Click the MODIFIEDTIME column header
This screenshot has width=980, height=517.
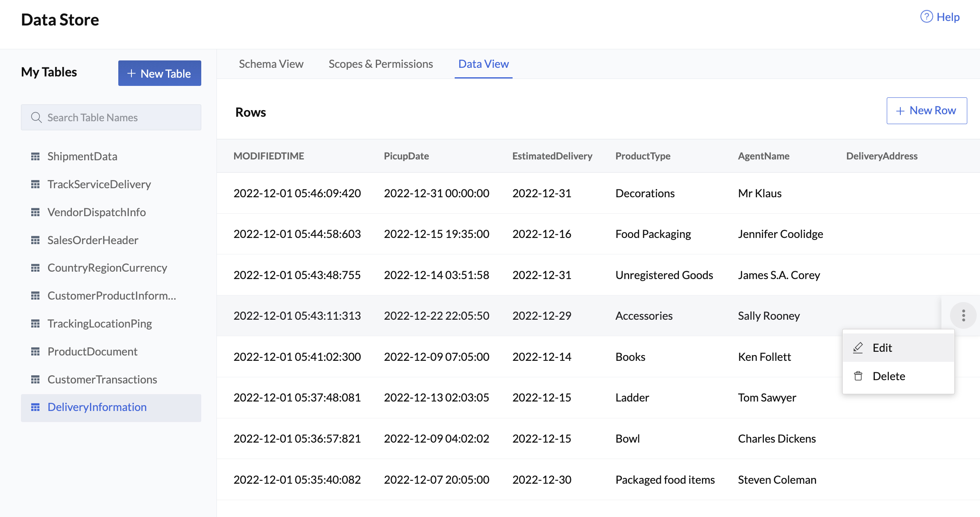click(x=269, y=156)
